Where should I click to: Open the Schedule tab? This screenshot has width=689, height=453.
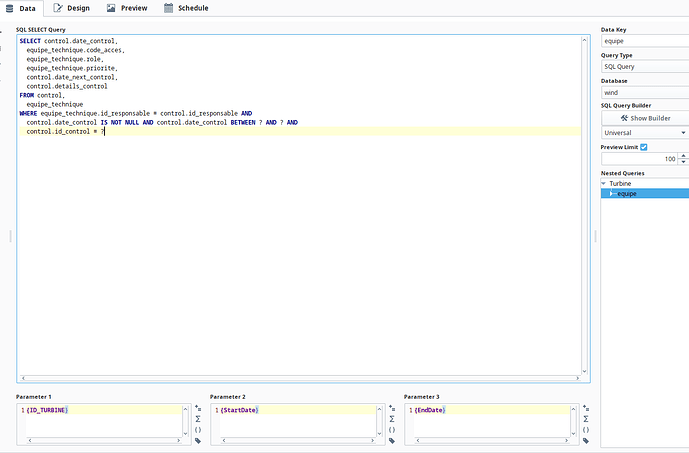tap(186, 8)
